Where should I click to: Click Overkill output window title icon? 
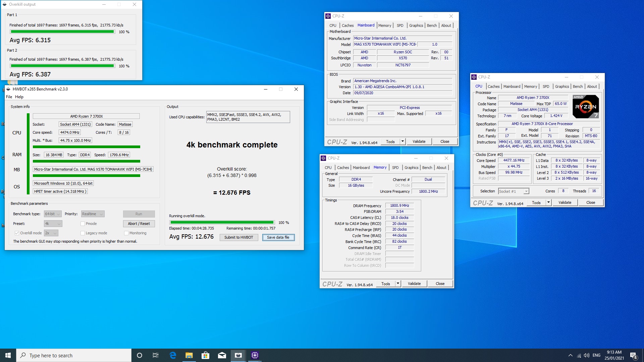tap(5, 4)
